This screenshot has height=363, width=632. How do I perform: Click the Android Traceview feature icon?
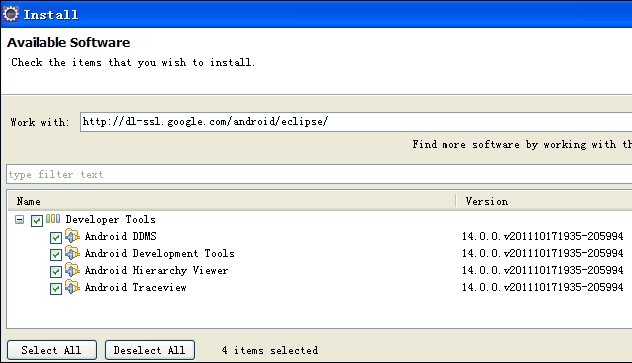72,287
